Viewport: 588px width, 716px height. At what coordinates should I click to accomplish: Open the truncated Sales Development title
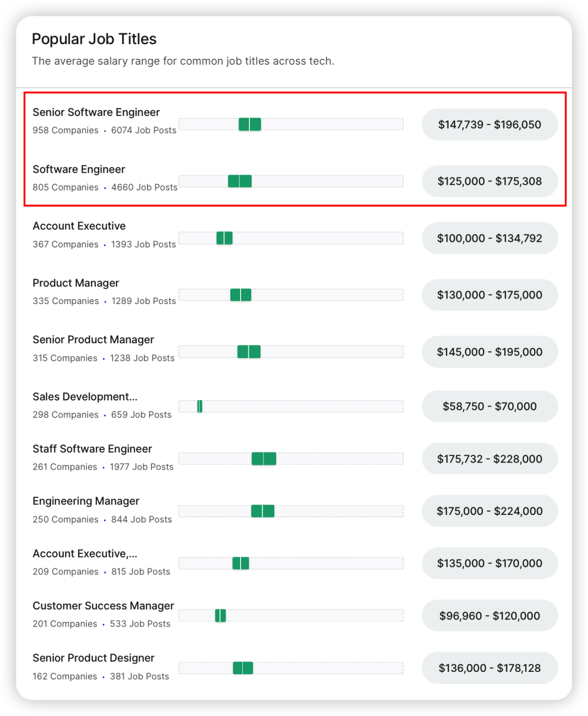click(x=84, y=397)
